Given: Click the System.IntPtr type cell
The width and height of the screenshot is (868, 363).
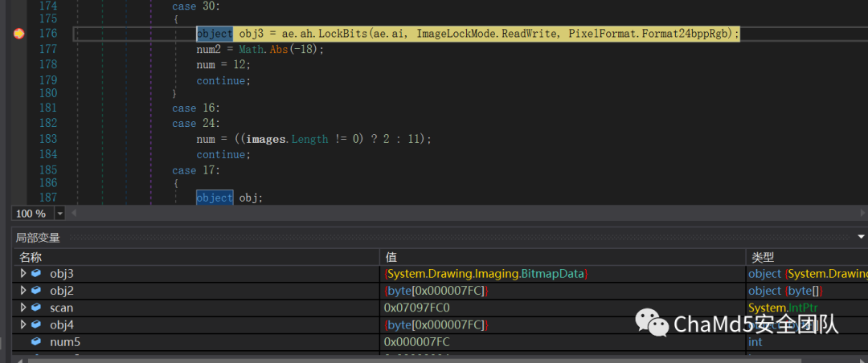Looking at the screenshot, I should (x=783, y=308).
